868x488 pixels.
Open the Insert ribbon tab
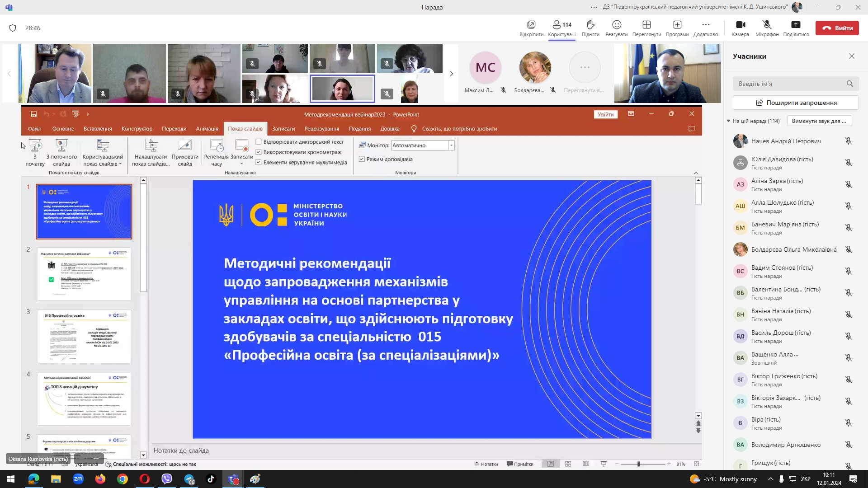pyautogui.click(x=98, y=129)
